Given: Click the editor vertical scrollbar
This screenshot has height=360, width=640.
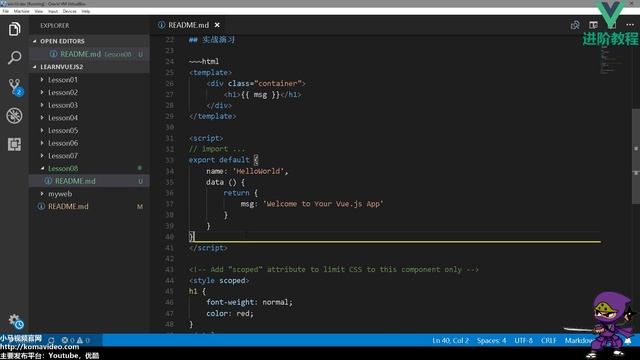Looking at the screenshot, I should (x=636, y=156).
